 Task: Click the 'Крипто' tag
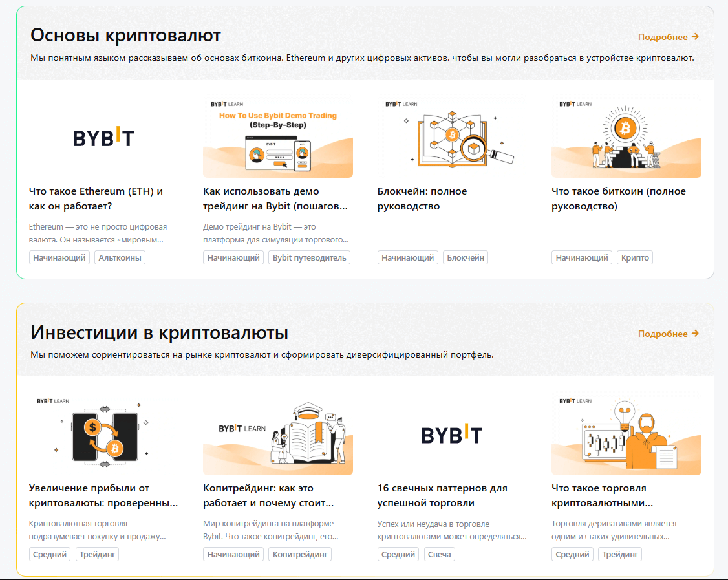point(635,258)
